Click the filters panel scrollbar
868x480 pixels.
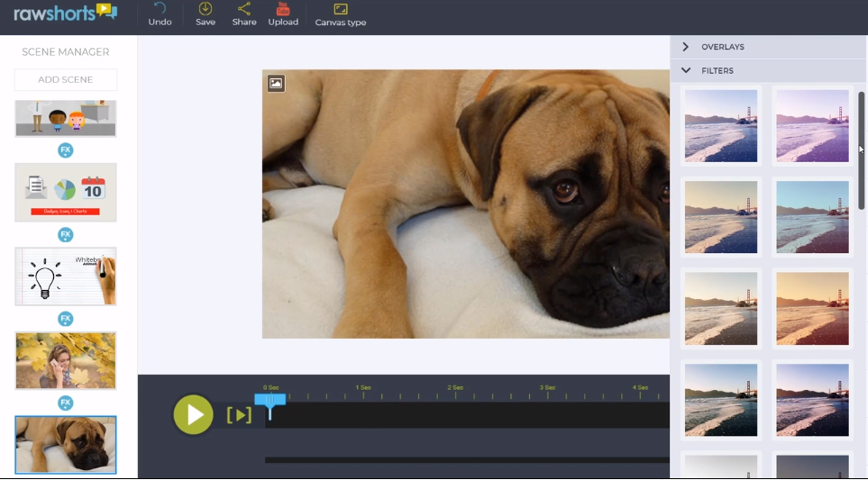(862, 150)
